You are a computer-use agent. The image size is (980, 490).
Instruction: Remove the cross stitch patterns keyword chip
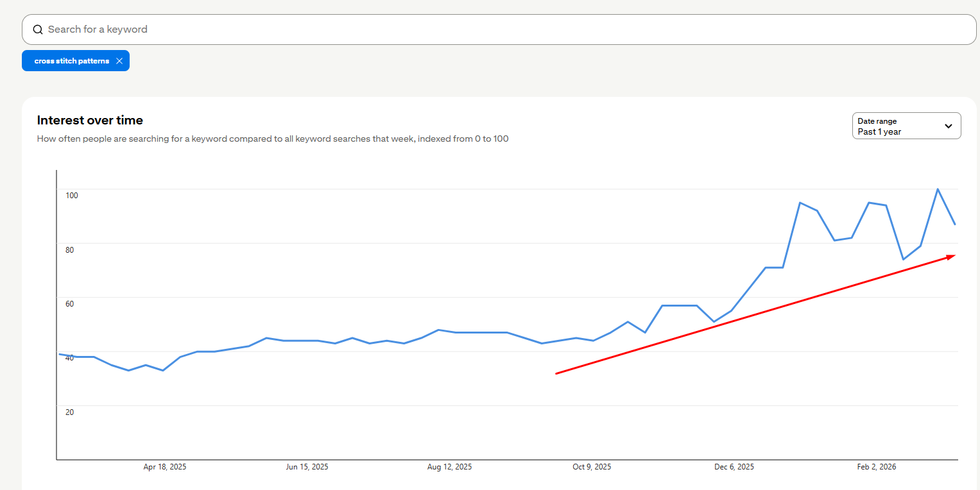click(x=119, y=61)
